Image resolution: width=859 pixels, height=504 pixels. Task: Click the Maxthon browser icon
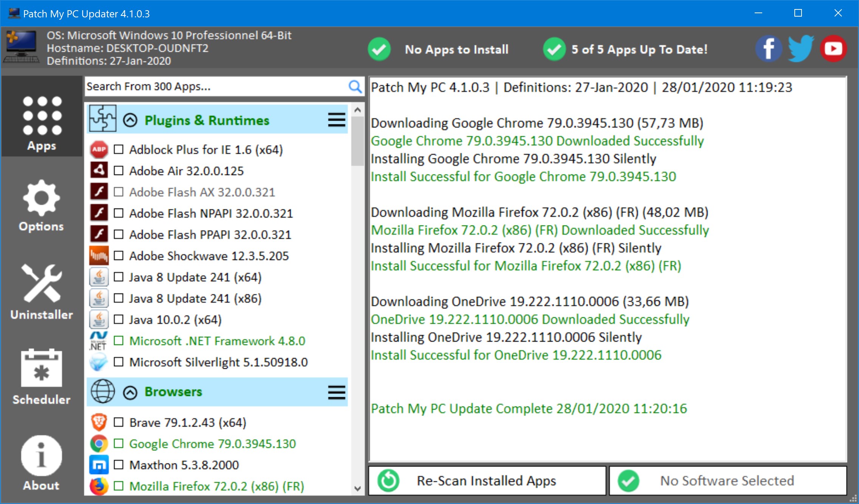(x=99, y=465)
